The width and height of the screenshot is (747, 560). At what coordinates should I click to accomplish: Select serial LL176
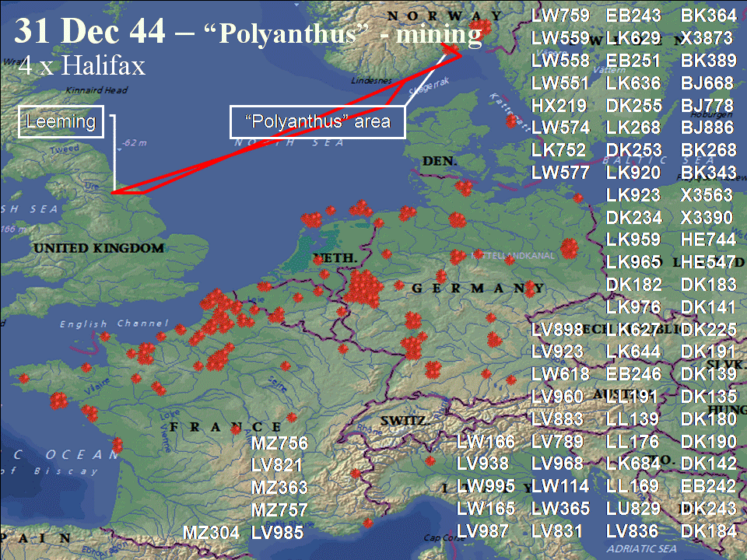[x=632, y=442]
